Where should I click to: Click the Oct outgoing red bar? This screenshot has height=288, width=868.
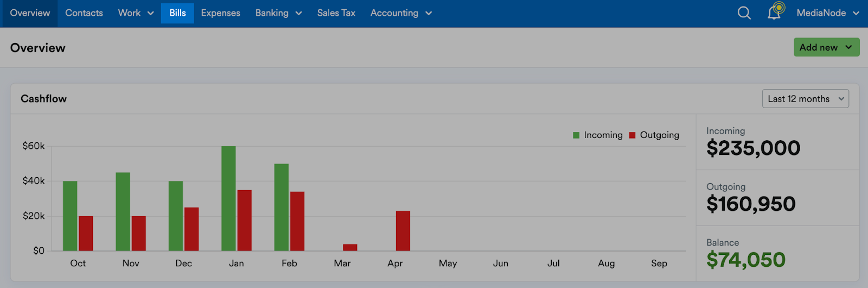pyautogui.click(x=86, y=233)
